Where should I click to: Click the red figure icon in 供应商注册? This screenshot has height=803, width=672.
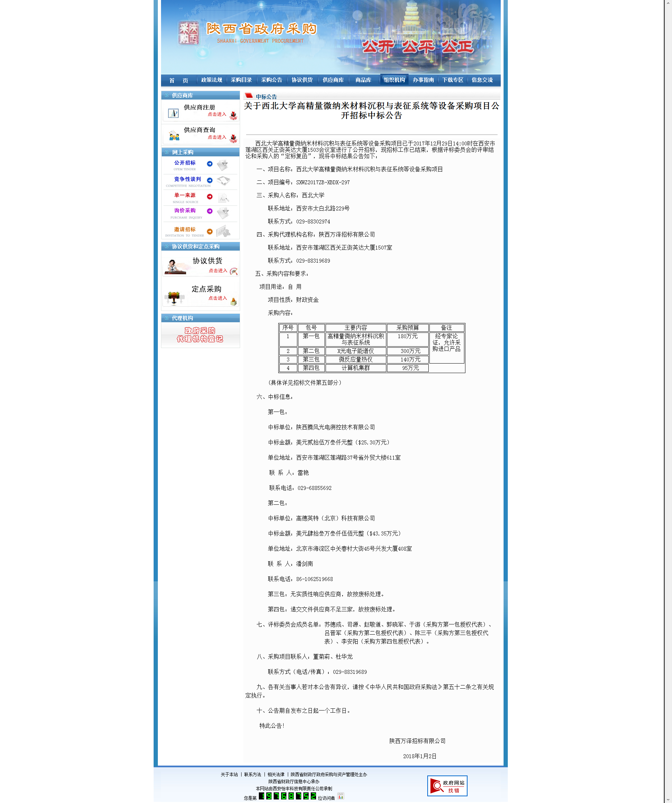click(233, 115)
